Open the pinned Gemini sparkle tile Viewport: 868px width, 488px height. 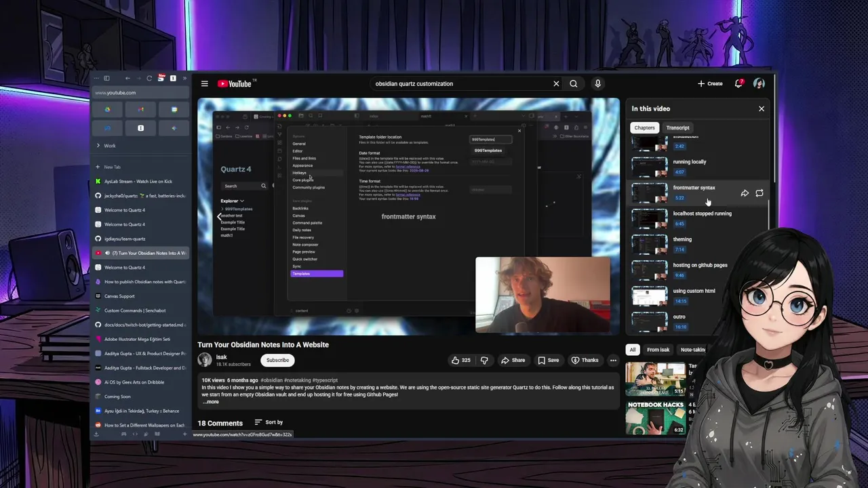click(x=174, y=128)
